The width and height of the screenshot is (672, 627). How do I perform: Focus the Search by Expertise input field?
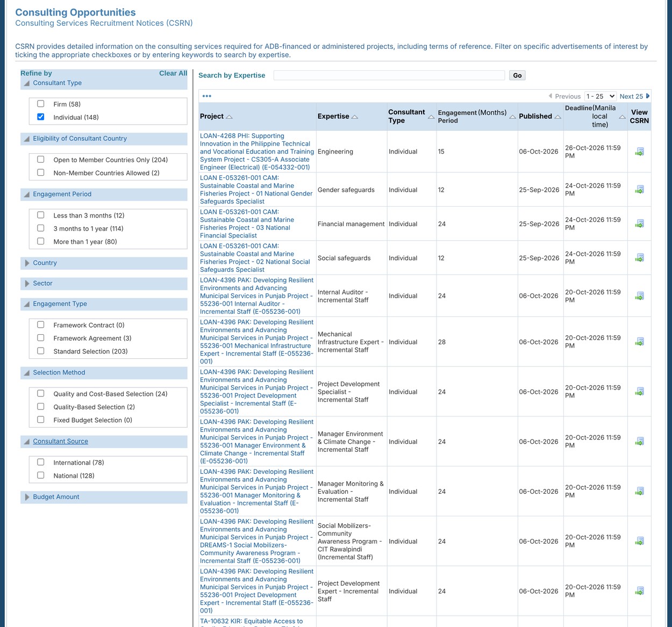(x=389, y=75)
